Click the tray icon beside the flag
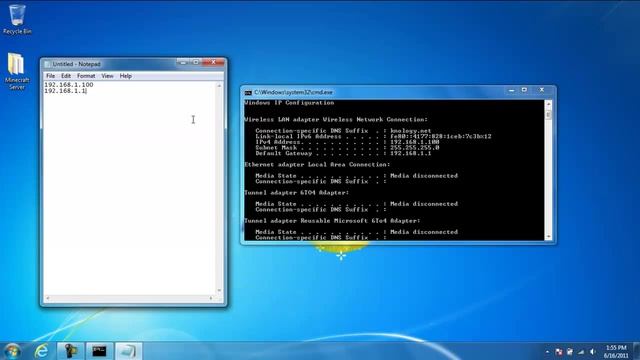The height and width of the screenshot is (360, 640). (x=570, y=352)
